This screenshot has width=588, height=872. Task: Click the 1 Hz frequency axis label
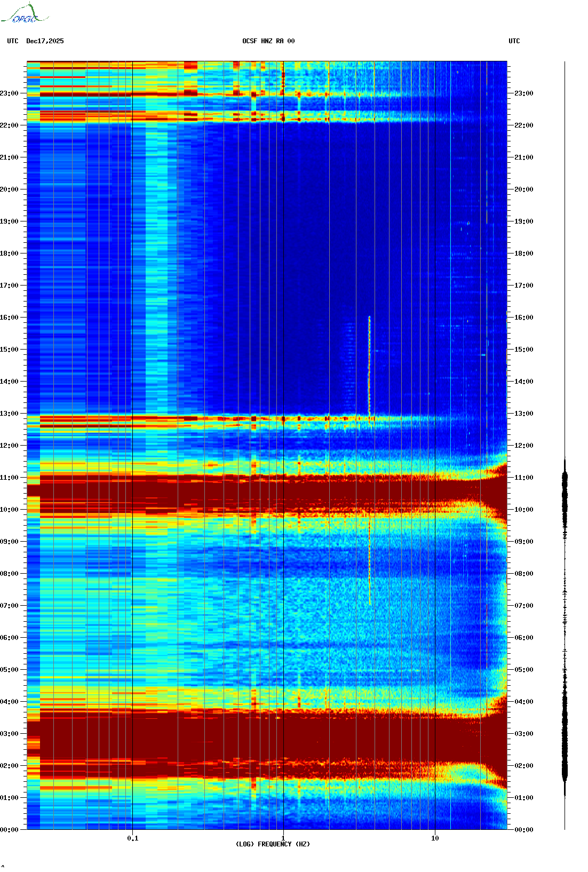(x=283, y=838)
